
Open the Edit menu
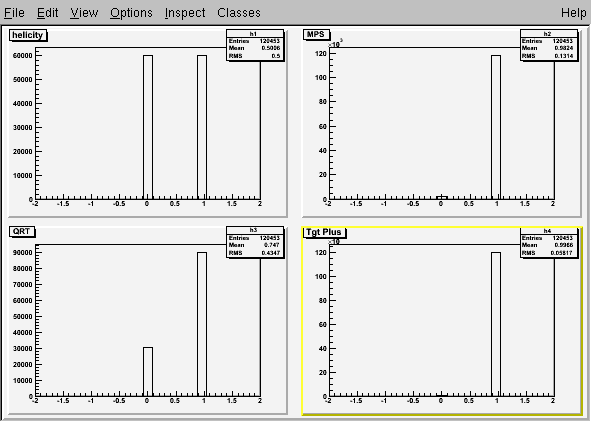tap(47, 13)
